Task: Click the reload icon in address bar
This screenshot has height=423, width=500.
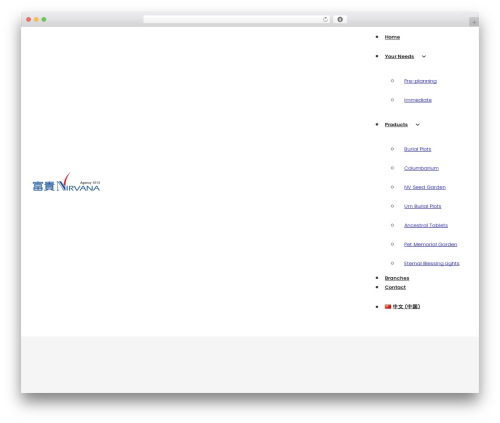Action: [x=325, y=19]
